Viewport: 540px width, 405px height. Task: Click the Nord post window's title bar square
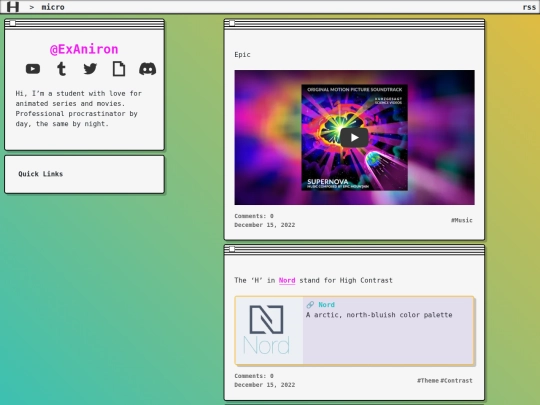click(232, 249)
